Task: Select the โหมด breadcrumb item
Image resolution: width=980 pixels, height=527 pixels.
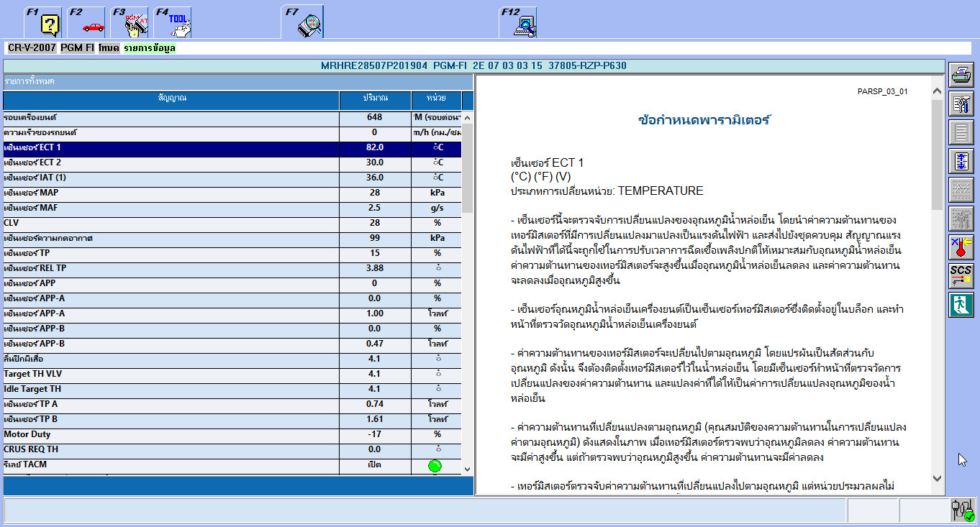Action: 109,48
